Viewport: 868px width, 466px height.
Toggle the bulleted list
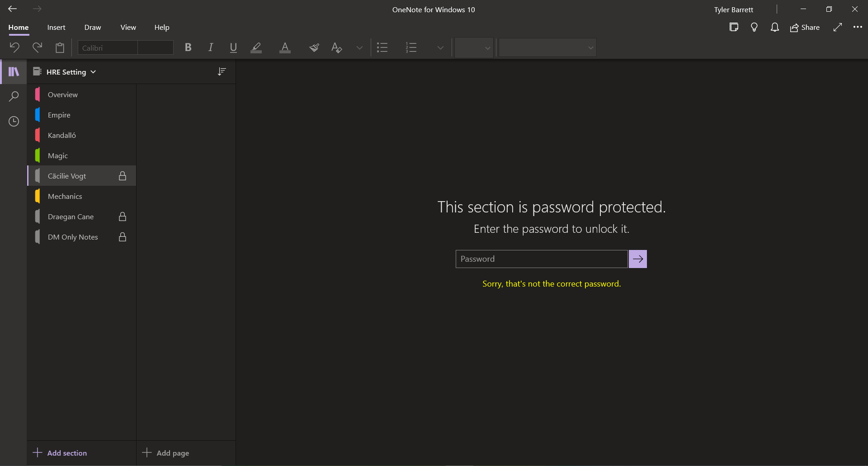[x=382, y=47]
